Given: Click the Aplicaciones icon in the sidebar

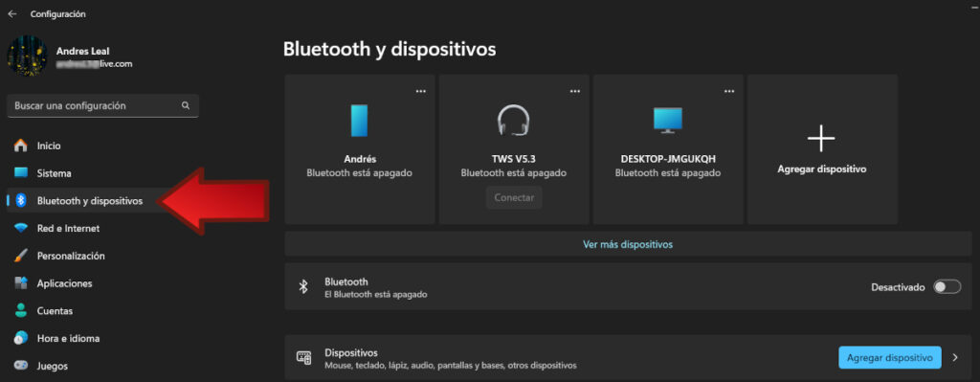Looking at the screenshot, I should [x=21, y=283].
